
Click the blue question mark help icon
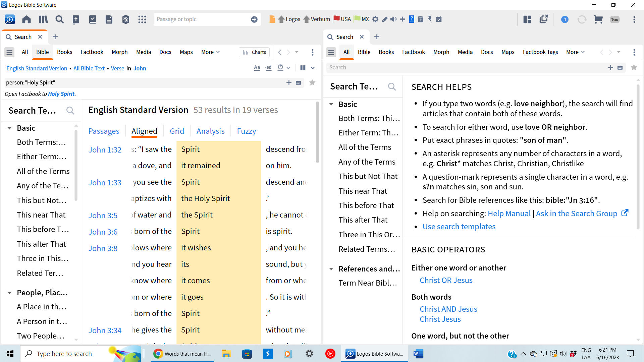pos(412,19)
